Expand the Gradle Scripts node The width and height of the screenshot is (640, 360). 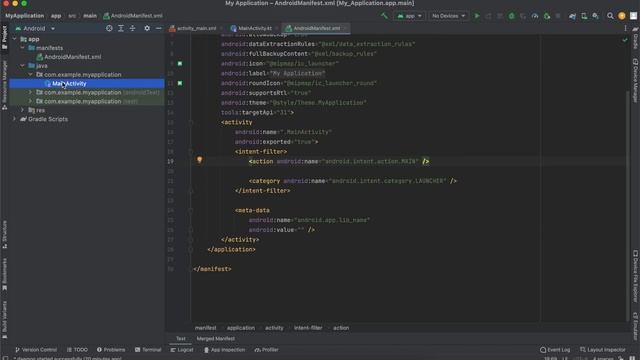pyautogui.click(x=15, y=119)
